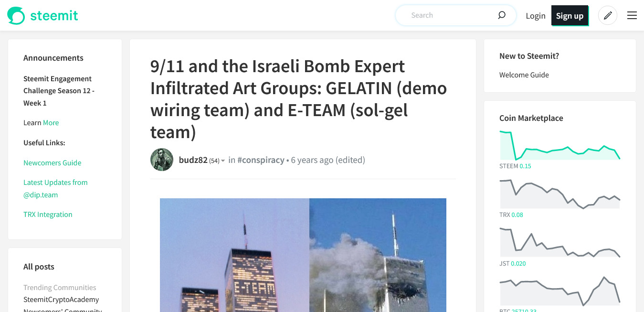The width and height of the screenshot is (644, 312).
Task: Click the Steemit logo icon
Action: tap(16, 15)
